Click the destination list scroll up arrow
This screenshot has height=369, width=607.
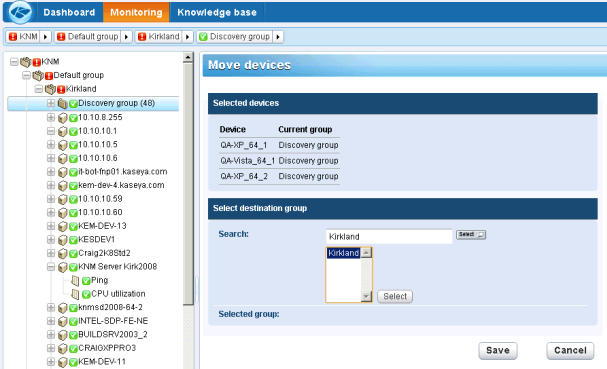click(366, 253)
